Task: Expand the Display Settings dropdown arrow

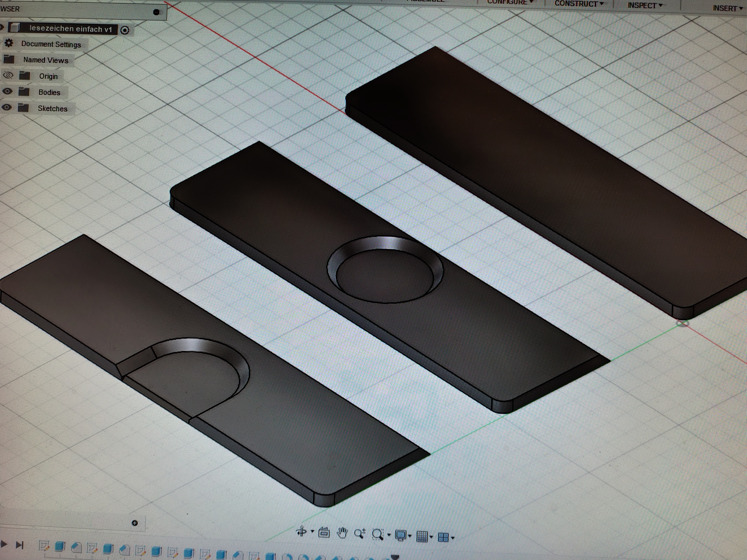Action: [410, 536]
